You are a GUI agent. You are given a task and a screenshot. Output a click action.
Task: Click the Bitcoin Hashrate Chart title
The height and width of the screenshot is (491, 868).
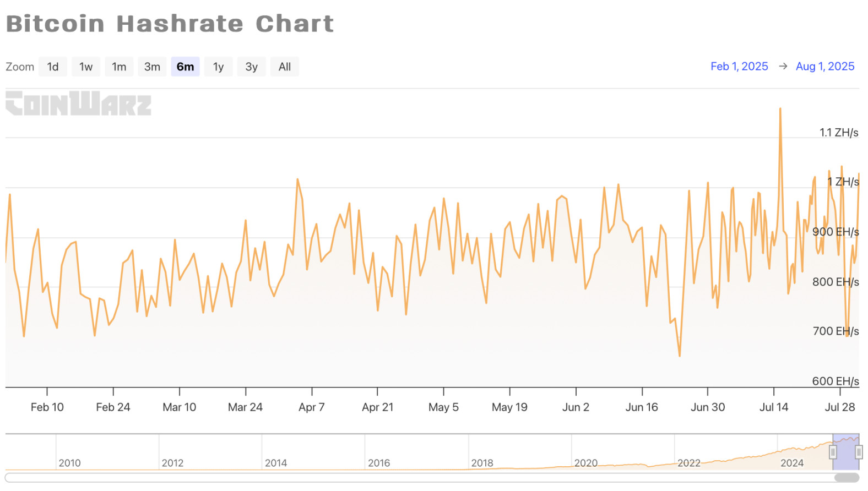(170, 24)
